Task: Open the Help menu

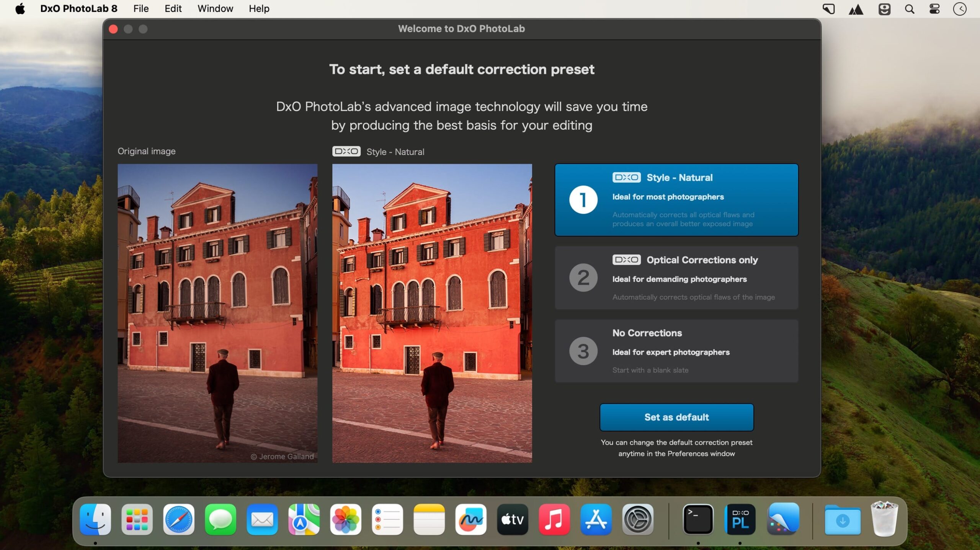Action: pyautogui.click(x=259, y=8)
